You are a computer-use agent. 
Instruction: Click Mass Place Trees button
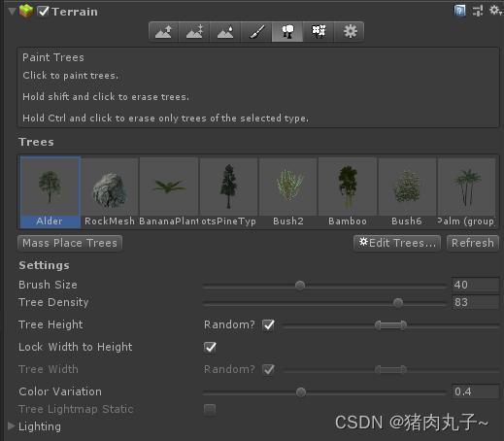click(70, 243)
